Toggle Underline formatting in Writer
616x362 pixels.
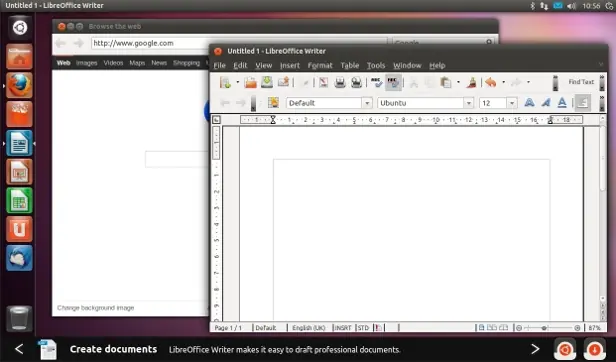562,103
